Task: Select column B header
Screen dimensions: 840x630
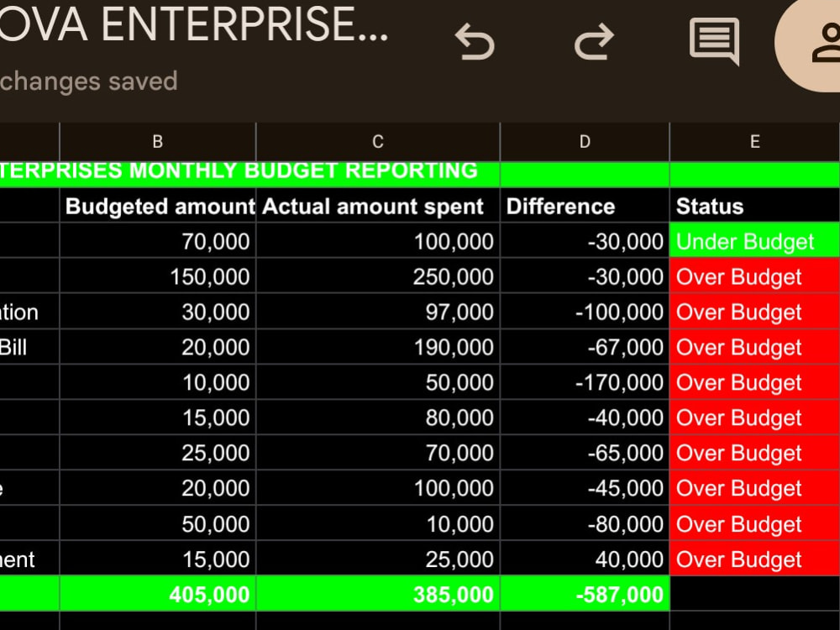Action: click(x=158, y=142)
